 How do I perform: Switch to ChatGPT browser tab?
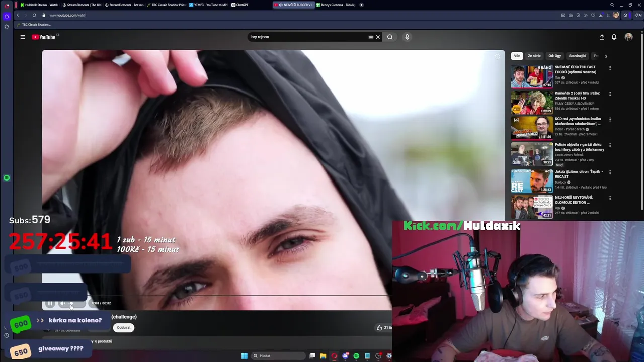[251, 5]
